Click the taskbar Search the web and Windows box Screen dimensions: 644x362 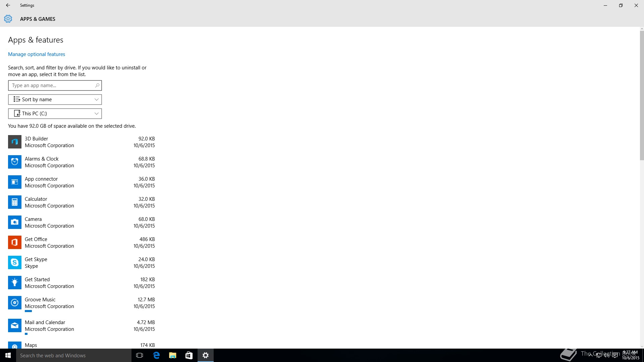pyautogui.click(x=74, y=355)
